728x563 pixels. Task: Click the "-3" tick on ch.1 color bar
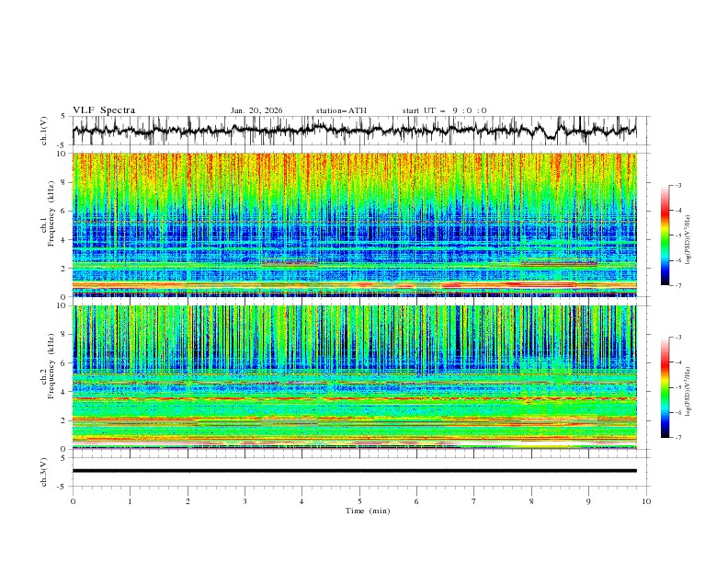click(678, 185)
